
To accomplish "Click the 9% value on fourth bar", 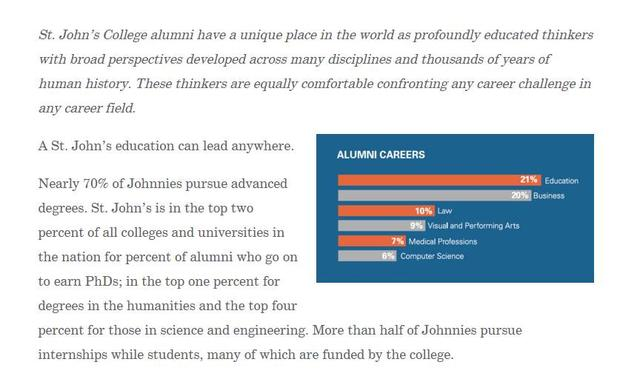I will 416,226.
